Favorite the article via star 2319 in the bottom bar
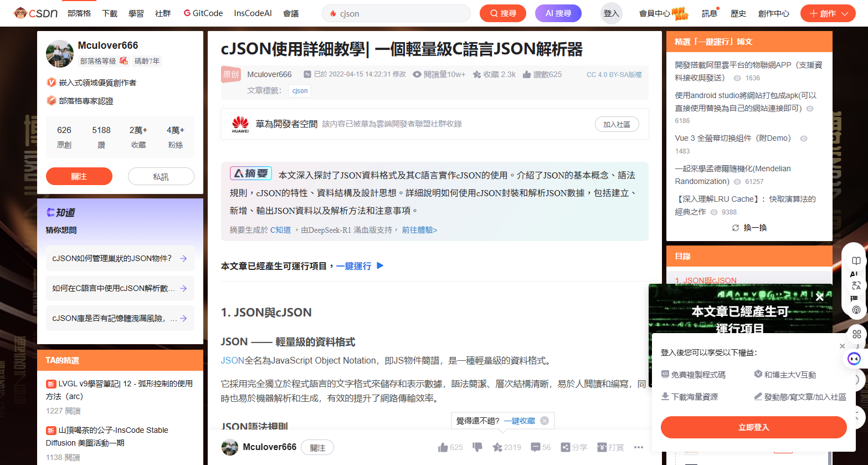This screenshot has height=465, width=868. [x=507, y=447]
